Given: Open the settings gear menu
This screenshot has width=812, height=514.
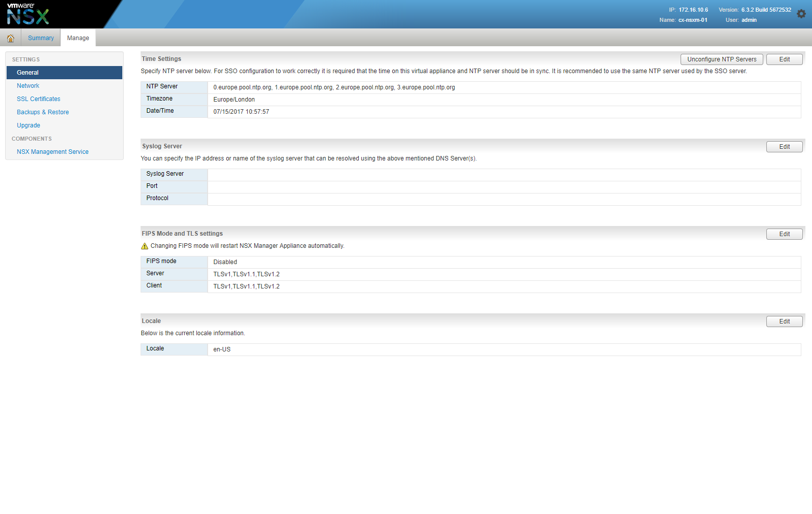Looking at the screenshot, I should [x=801, y=14].
